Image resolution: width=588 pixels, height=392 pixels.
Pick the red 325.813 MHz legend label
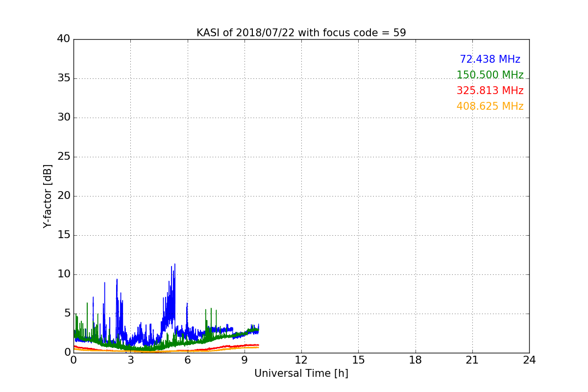(490, 91)
